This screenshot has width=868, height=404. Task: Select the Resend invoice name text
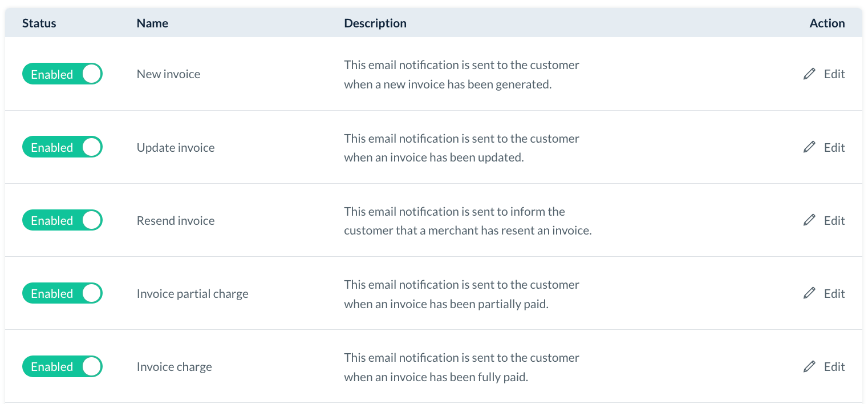176,221
